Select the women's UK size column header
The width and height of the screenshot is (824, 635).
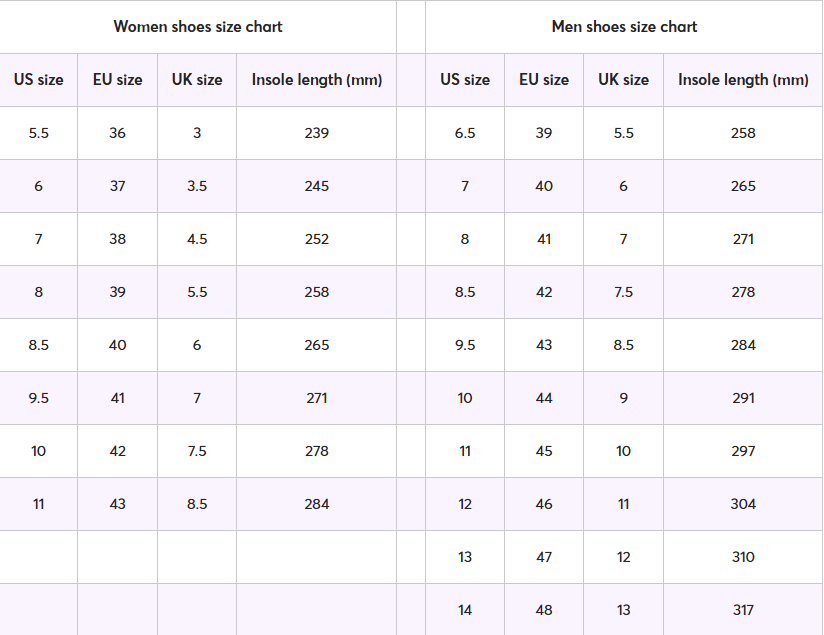tap(197, 80)
